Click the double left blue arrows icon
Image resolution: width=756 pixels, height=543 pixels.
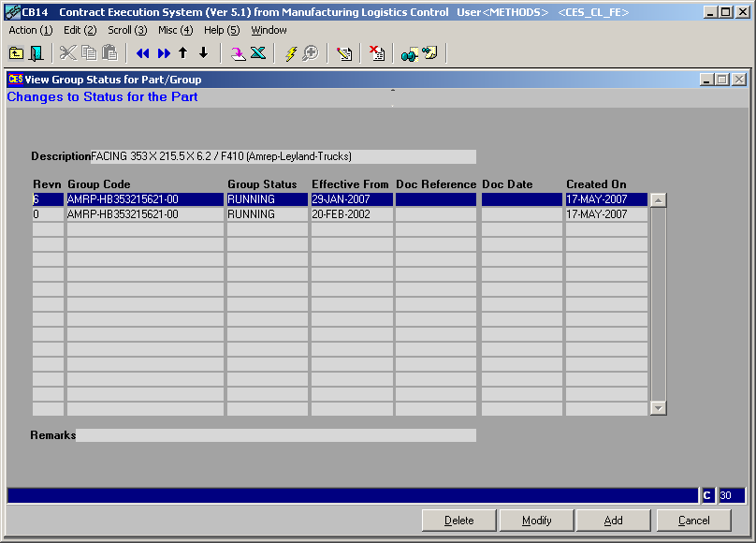pyautogui.click(x=142, y=53)
